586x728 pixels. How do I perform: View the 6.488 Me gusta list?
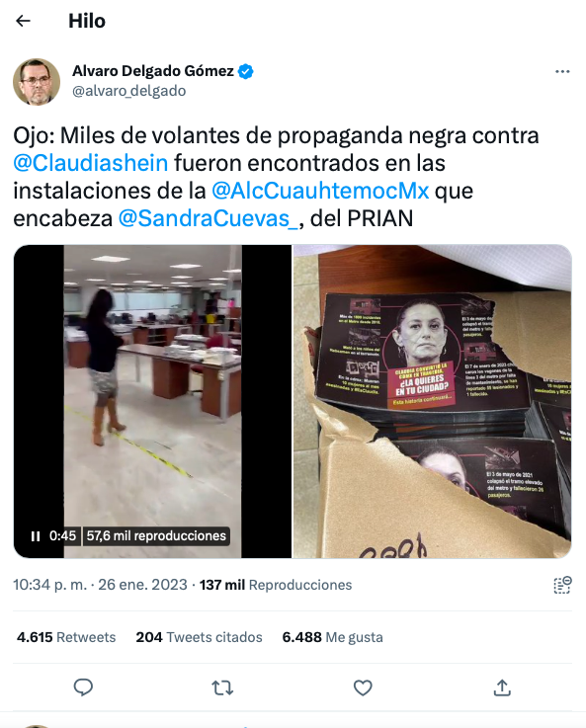pos(332,637)
